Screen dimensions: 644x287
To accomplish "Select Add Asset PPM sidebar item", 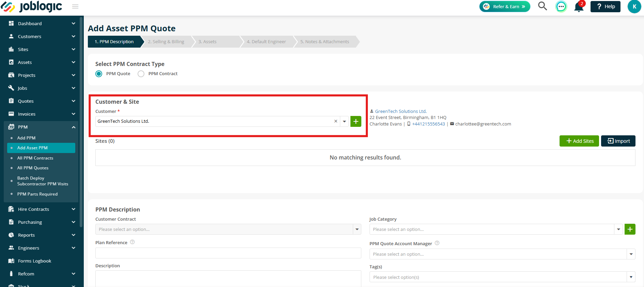I will click(41, 148).
